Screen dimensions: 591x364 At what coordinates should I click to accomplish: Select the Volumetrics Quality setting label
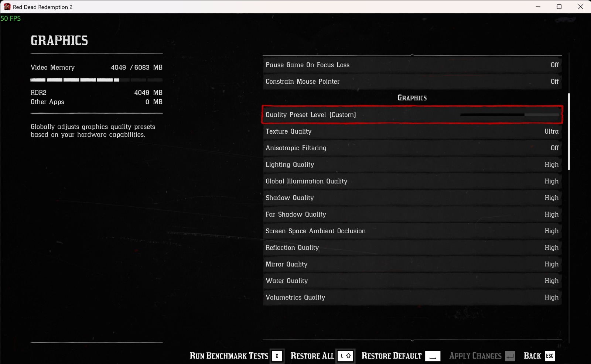[295, 298]
